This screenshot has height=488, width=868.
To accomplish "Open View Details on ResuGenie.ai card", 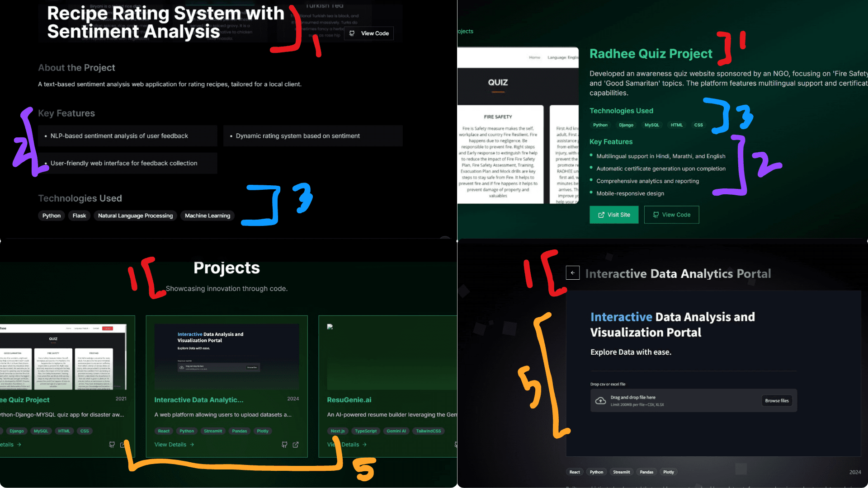I will point(347,445).
